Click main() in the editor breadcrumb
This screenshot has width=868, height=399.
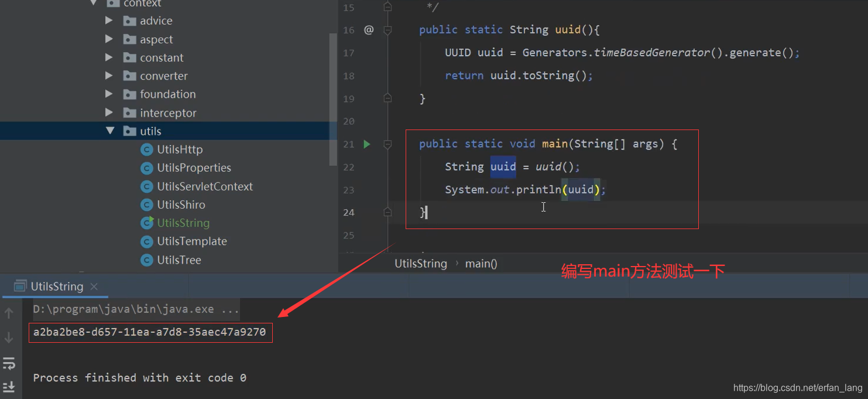click(481, 264)
